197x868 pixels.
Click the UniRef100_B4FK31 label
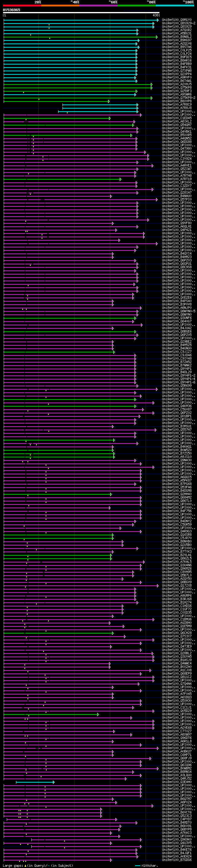click(x=177, y=67)
